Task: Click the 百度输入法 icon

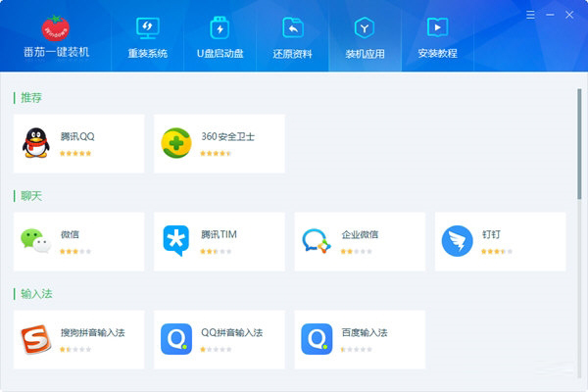Action: [317, 339]
